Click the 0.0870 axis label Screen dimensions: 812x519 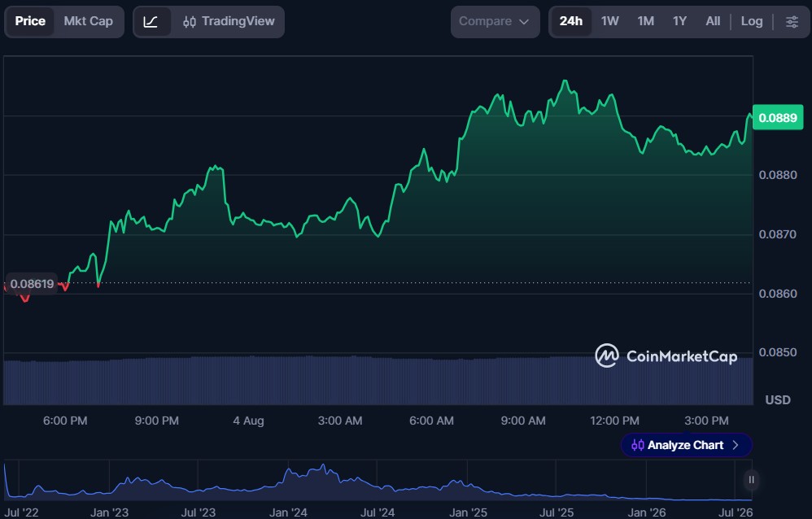click(x=777, y=234)
